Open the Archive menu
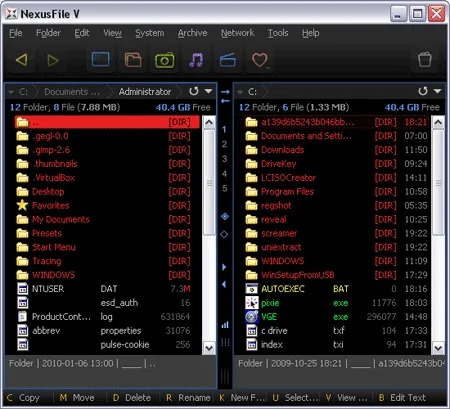This screenshot has width=450, height=409. point(192,33)
